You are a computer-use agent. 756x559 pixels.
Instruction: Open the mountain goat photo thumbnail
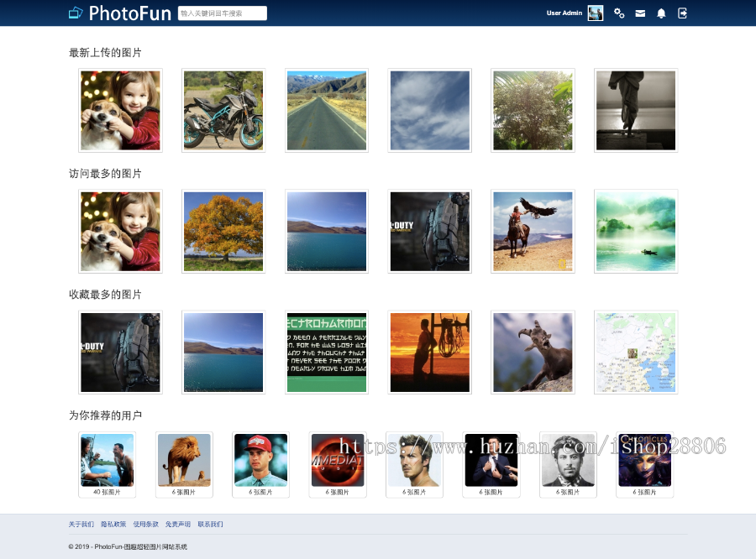click(x=533, y=353)
